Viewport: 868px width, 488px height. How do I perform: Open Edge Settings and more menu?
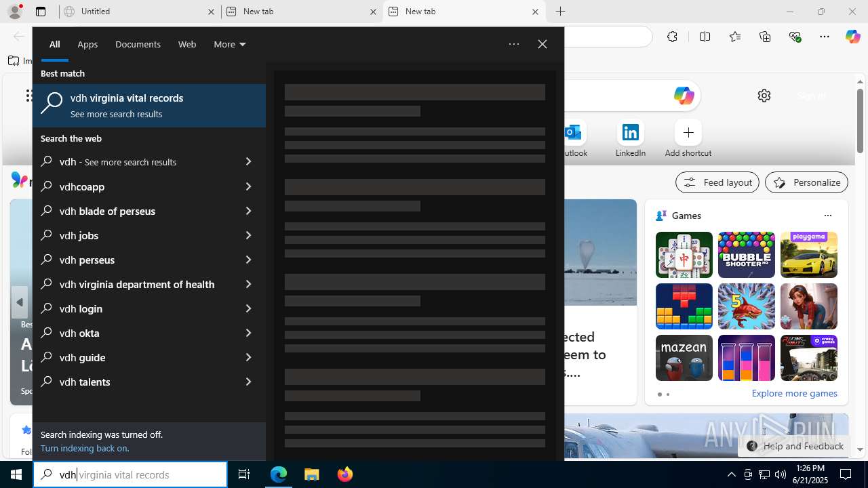coord(825,37)
